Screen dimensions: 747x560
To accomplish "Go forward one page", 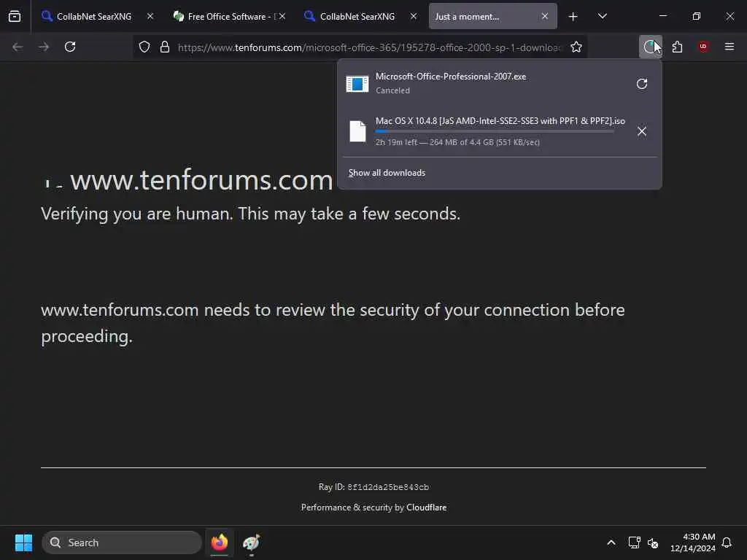I will [x=44, y=47].
